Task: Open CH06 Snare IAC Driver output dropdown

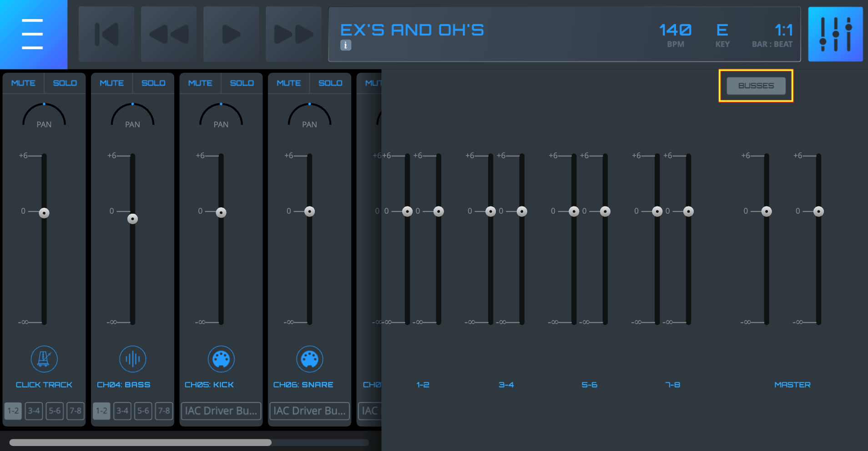Action: click(x=309, y=411)
